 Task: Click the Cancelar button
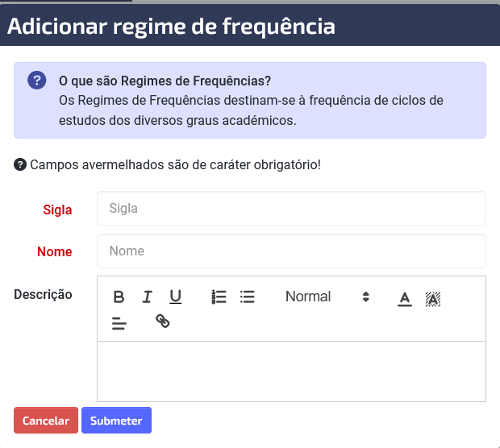(46, 421)
